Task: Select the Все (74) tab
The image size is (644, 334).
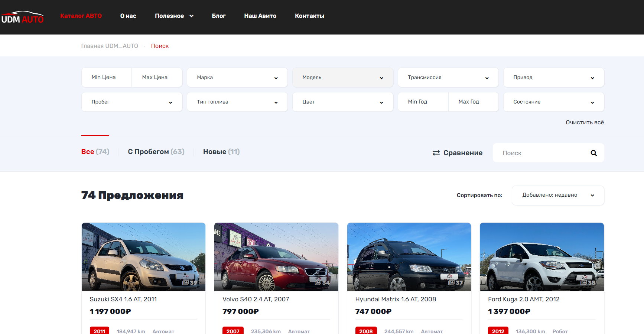Action: point(95,152)
